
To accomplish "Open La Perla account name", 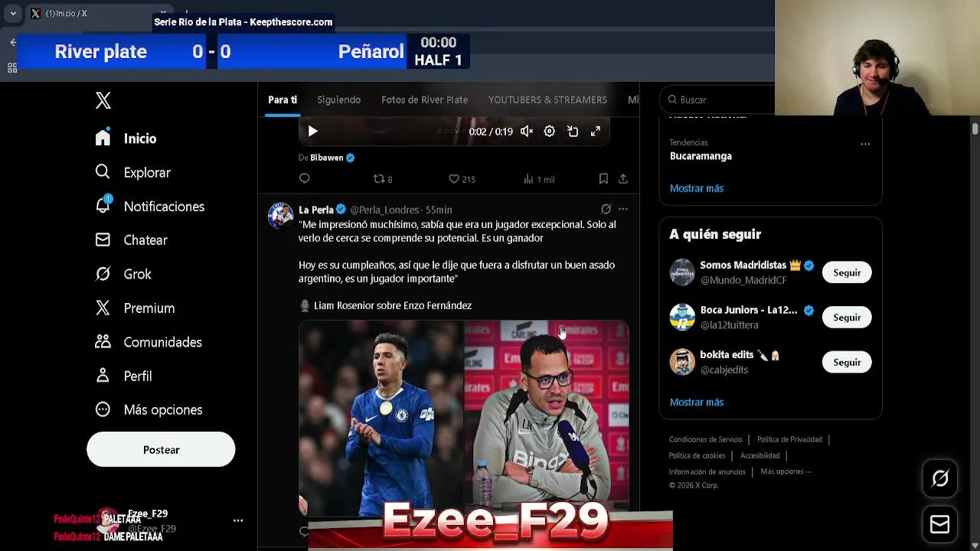I will click(x=316, y=210).
